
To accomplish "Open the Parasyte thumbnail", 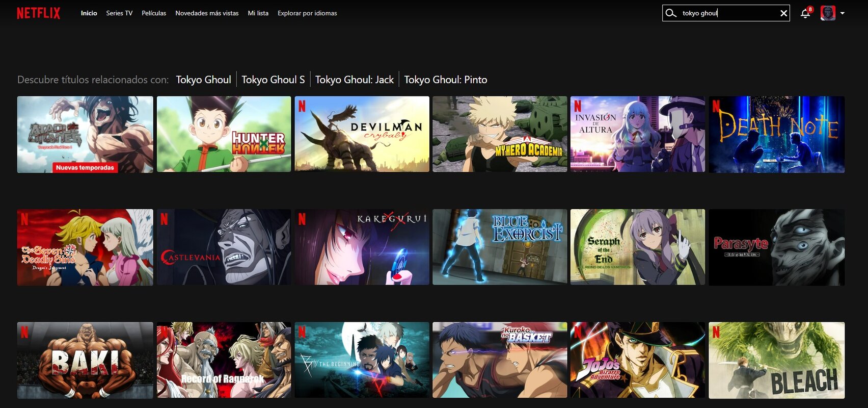I will pyautogui.click(x=776, y=247).
